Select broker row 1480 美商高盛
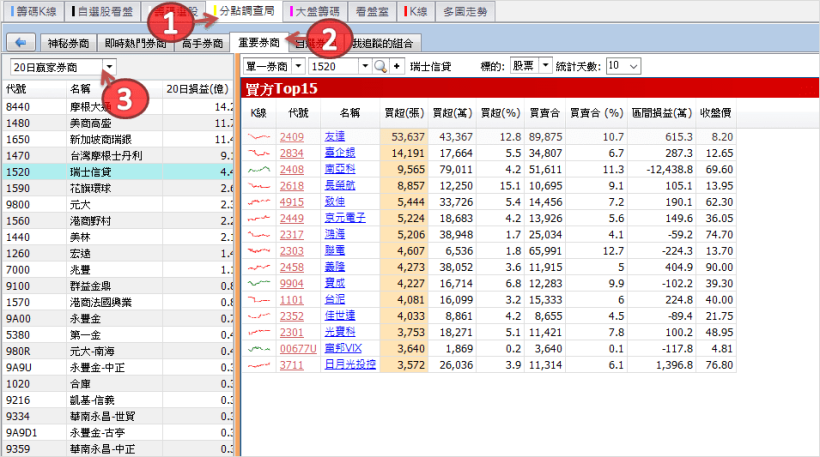Screen dimensions: 820x457 tap(119, 123)
